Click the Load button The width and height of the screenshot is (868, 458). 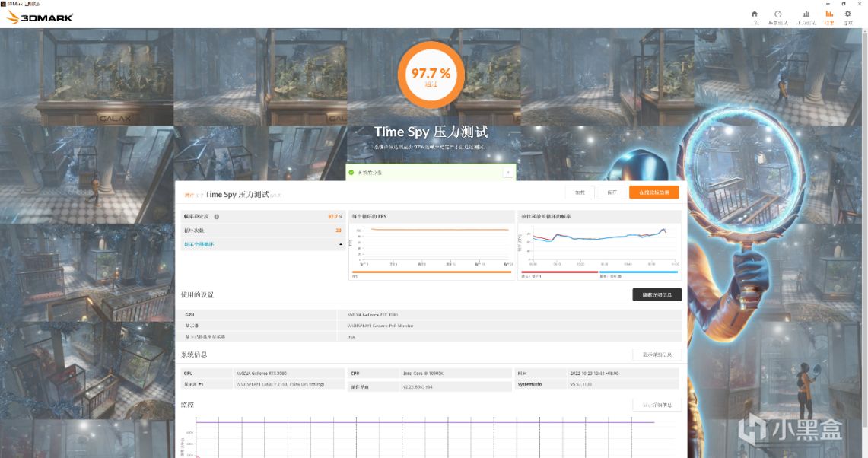(x=580, y=192)
